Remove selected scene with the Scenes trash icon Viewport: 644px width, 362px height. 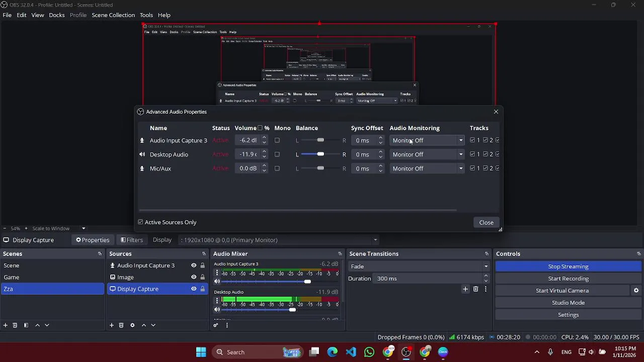tap(15, 325)
